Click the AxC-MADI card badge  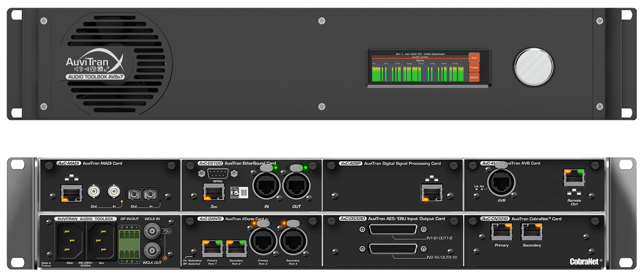68,163
